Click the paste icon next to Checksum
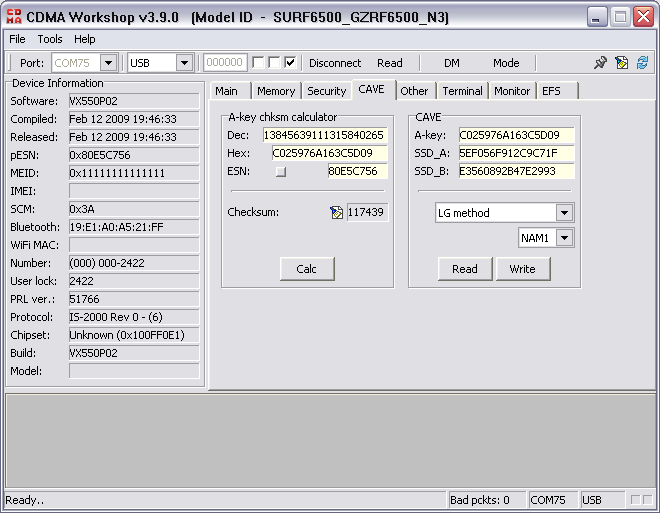This screenshot has height=513, width=660. coord(336,212)
